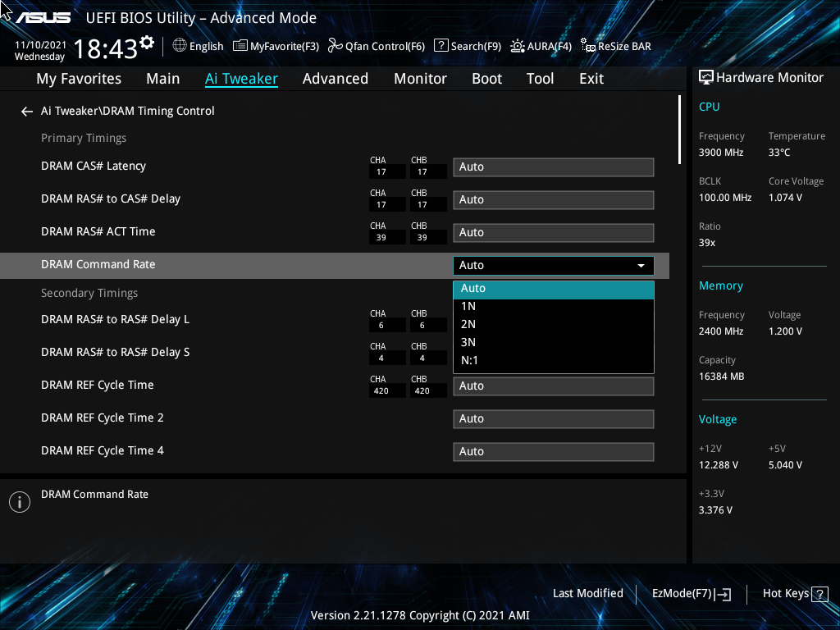The image size is (840, 630).
Task: Open the Exit tab
Action: 591,79
